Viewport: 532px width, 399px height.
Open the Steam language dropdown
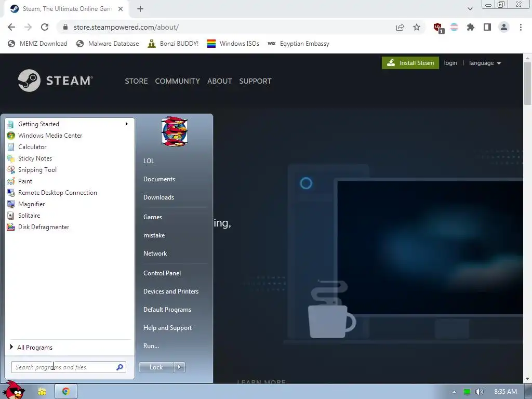(x=485, y=63)
